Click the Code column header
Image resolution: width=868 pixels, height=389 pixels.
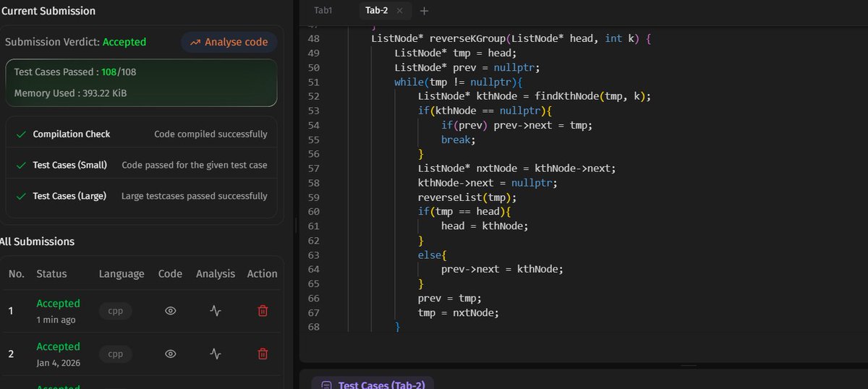171,273
